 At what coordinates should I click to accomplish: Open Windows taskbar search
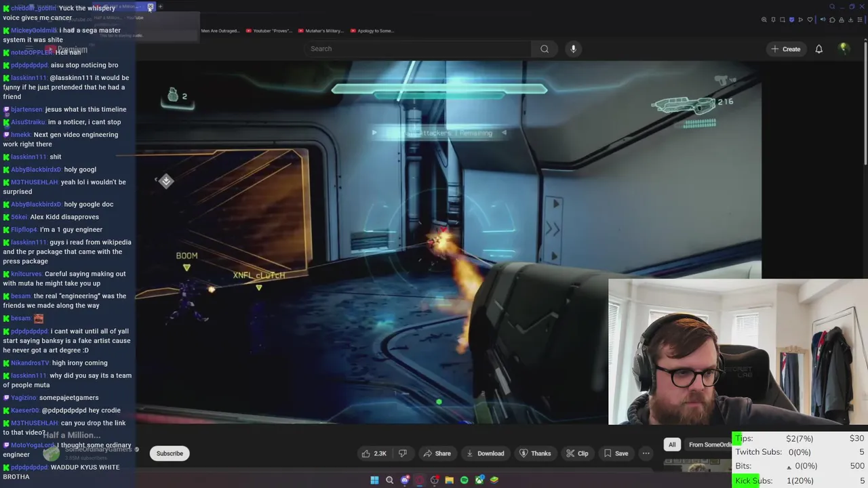coord(389,480)
